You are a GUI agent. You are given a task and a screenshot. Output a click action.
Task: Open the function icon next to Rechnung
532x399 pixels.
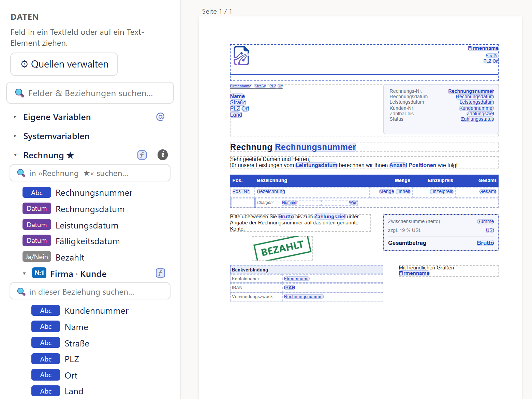point(142,155)
